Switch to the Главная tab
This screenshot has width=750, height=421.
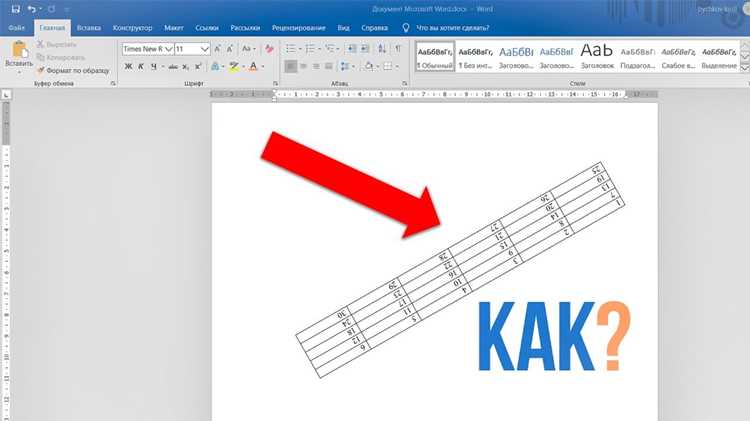(x=52, y=28)
